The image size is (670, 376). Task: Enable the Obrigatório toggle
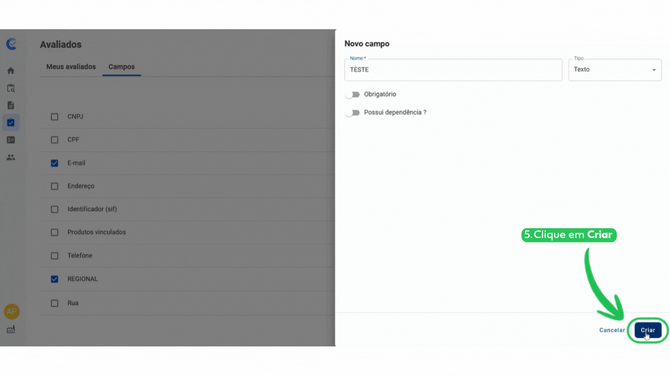(353, 94)
